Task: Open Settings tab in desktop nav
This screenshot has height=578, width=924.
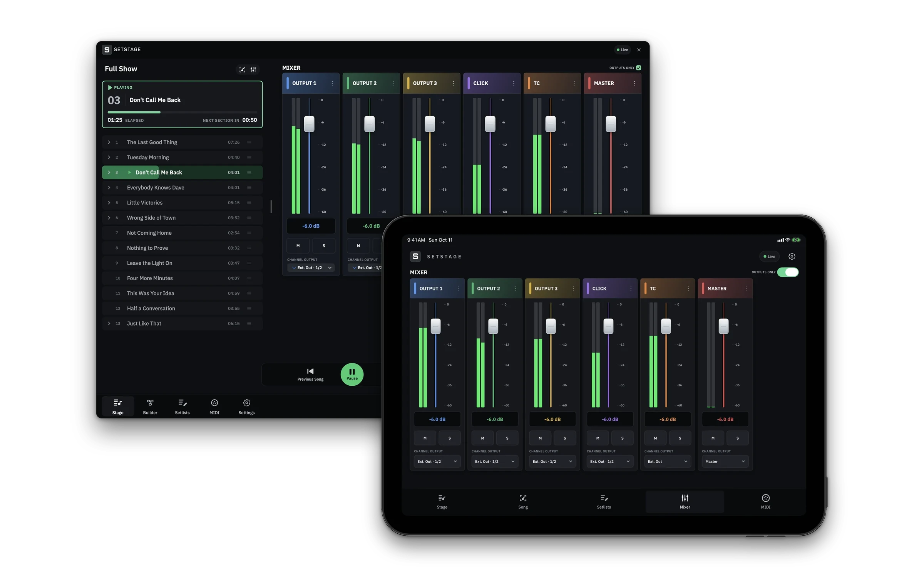Action: pyautogui.click(x=246, y=407)
